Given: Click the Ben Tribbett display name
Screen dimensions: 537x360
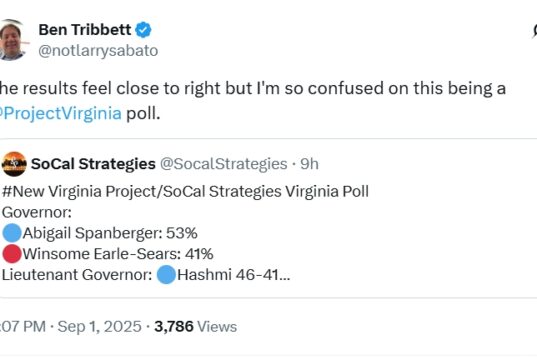Looking at the screenshot, I should 85,29.
